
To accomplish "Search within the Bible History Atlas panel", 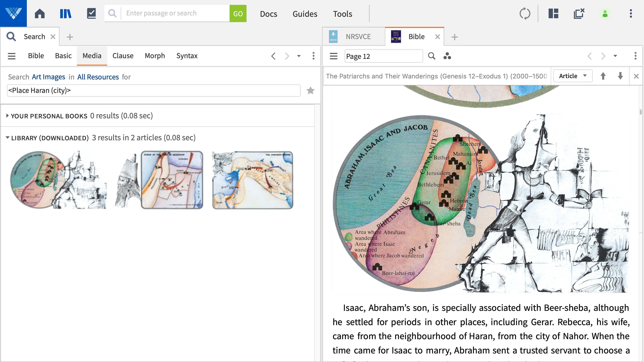I will pyautogui.click(x=432, y=56).
